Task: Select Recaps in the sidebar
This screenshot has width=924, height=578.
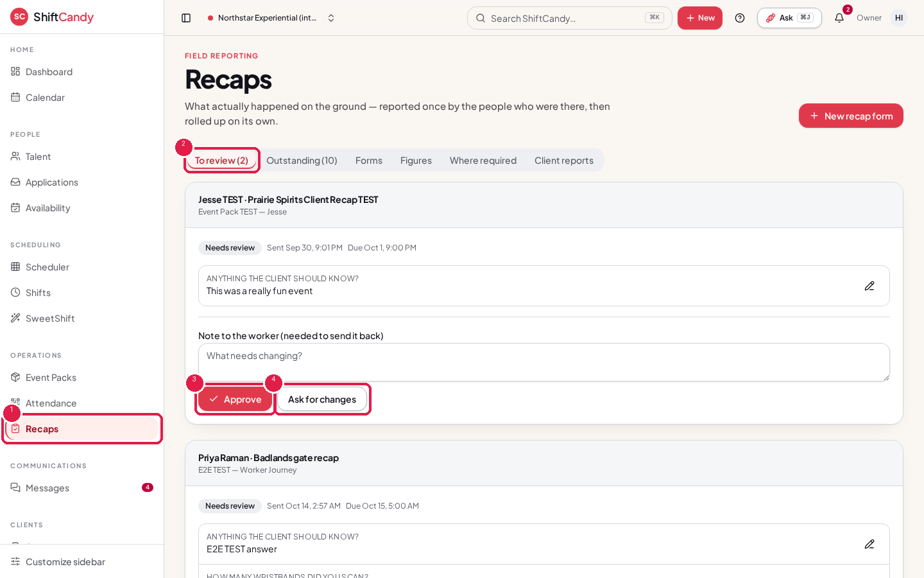Action: coord(81,429)
